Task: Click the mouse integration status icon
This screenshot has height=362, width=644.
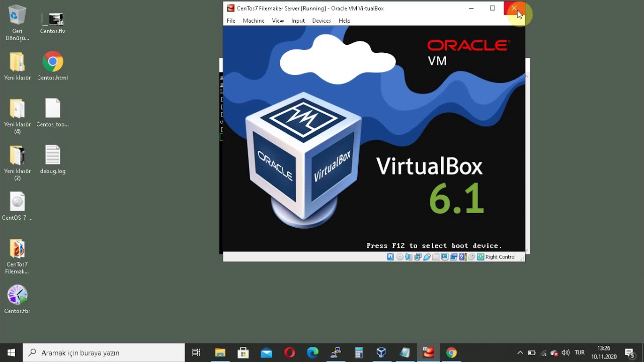Action: (x=471, y=257)
